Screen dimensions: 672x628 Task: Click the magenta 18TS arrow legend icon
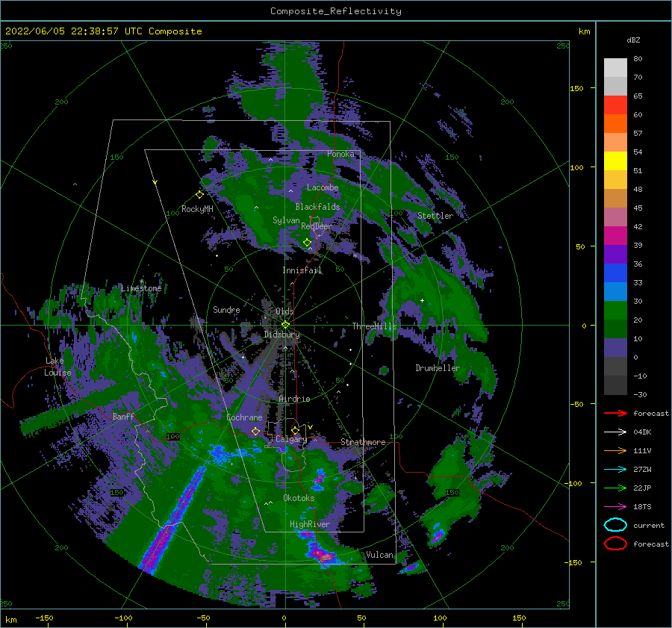615,507
